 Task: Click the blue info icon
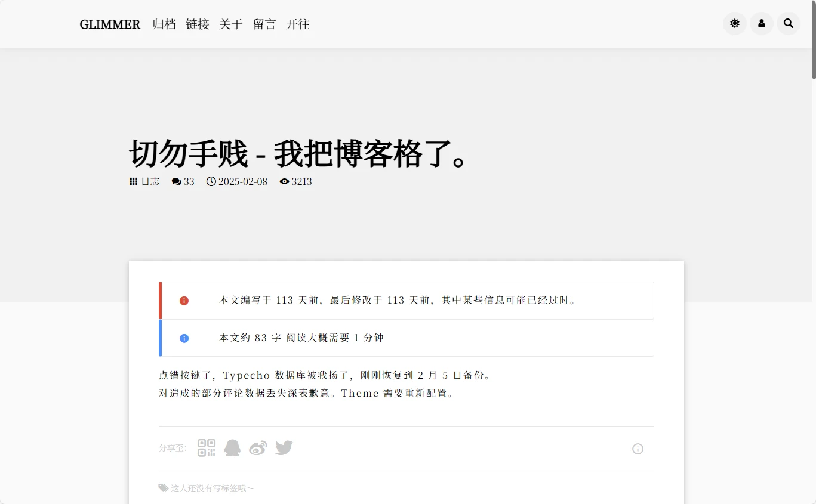pos(184,338)
